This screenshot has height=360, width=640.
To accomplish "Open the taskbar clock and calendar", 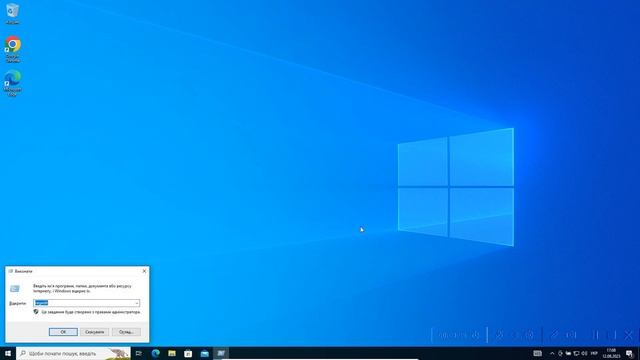I will pyautogui.click(x=611, y=353).
